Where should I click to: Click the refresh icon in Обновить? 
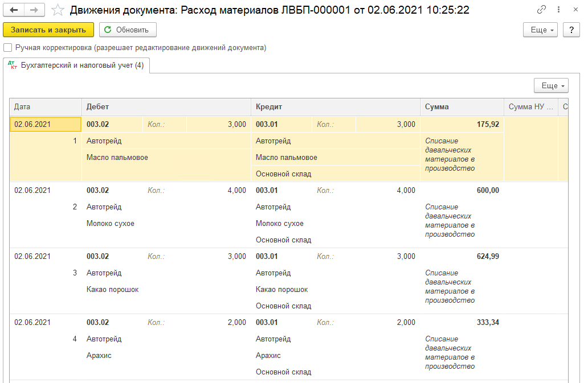click(x=108, y=30)
